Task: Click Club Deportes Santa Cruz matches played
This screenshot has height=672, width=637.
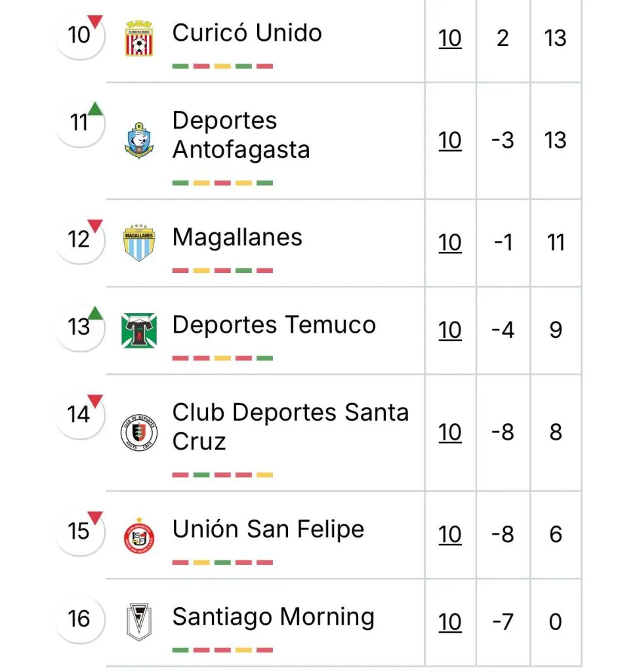Action: (450, 432)
